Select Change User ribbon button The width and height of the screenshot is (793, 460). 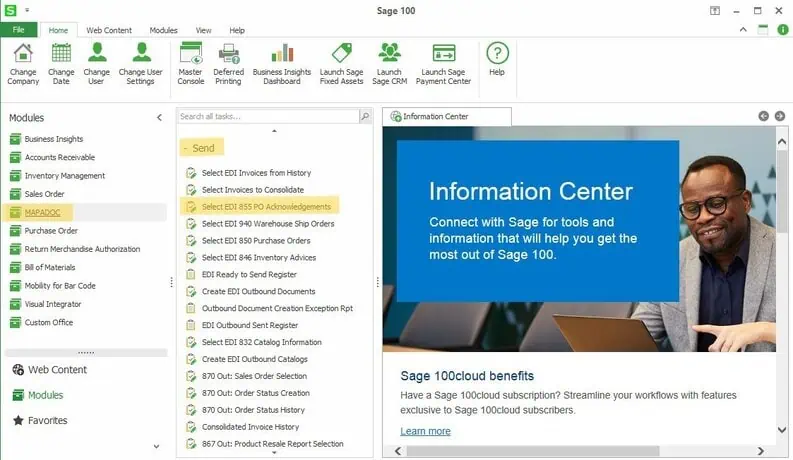(97, 64)
